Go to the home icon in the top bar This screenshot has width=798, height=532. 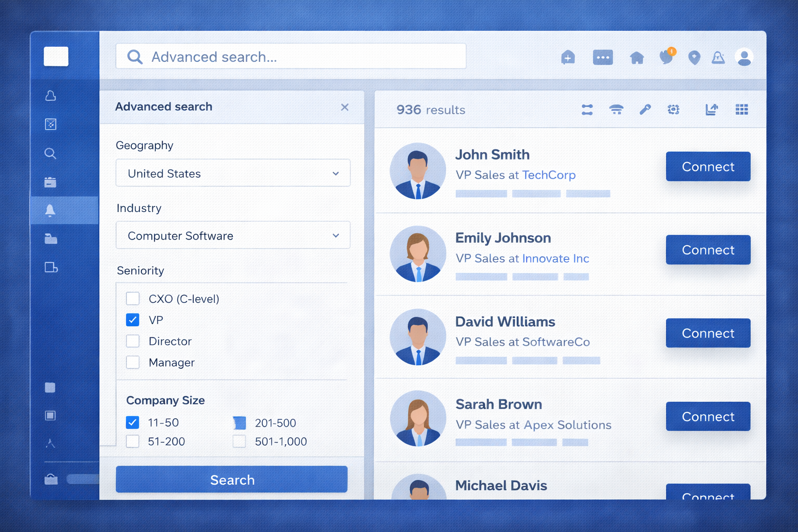click(637, 58)
